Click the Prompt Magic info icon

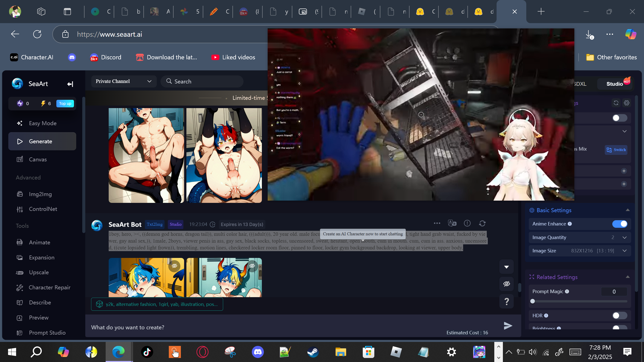point(567,291)
